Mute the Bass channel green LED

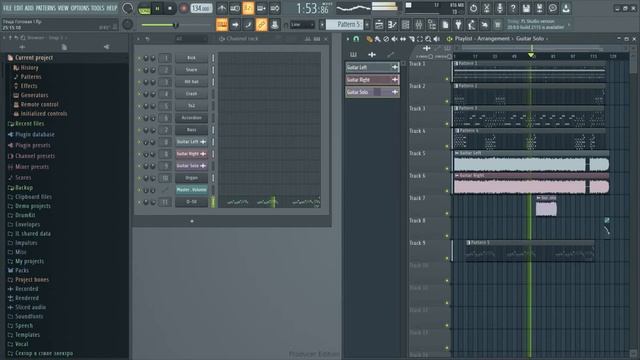139,130
